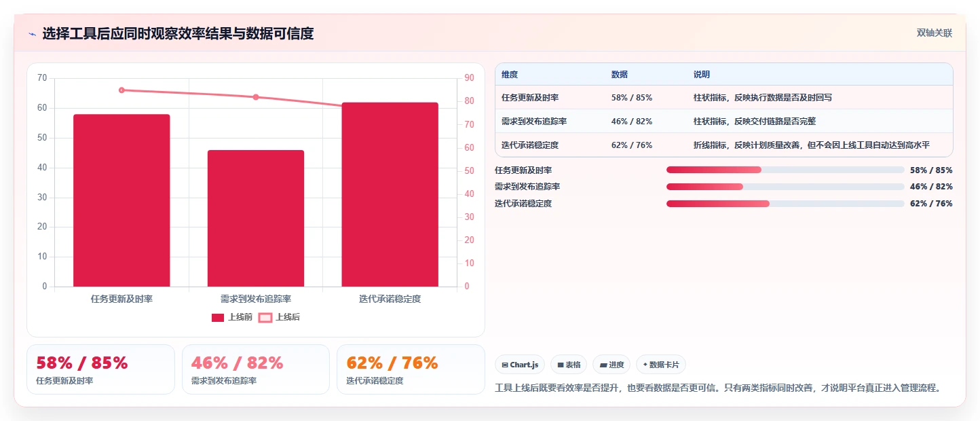
Task: Select the 需求到发布追踪率 bar in chart
Action: 256,218
